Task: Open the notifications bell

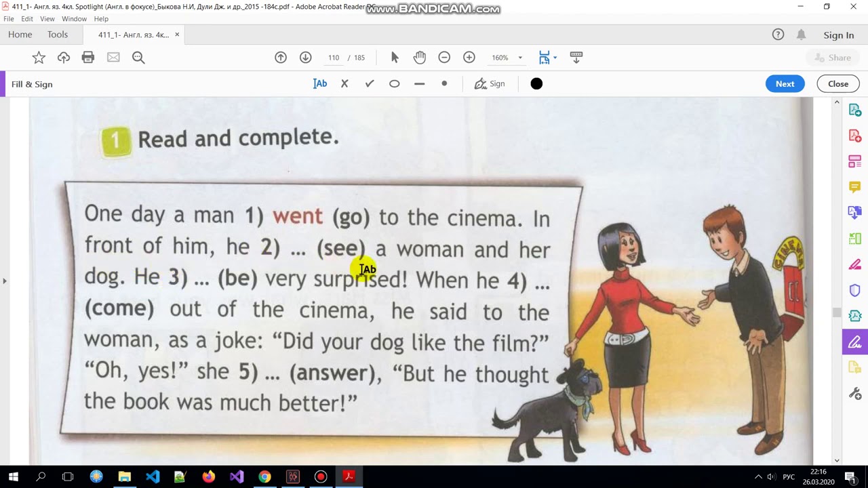Action: [801, 35]
